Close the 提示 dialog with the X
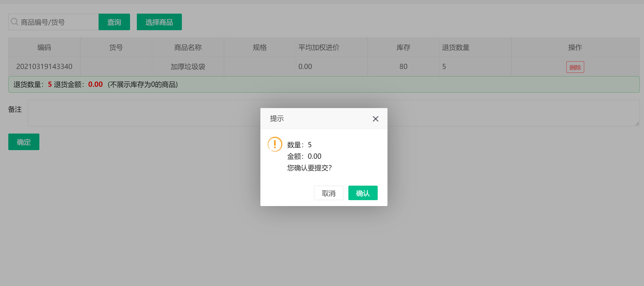Screen dimensions: 644x286 [x=375, y=118]
